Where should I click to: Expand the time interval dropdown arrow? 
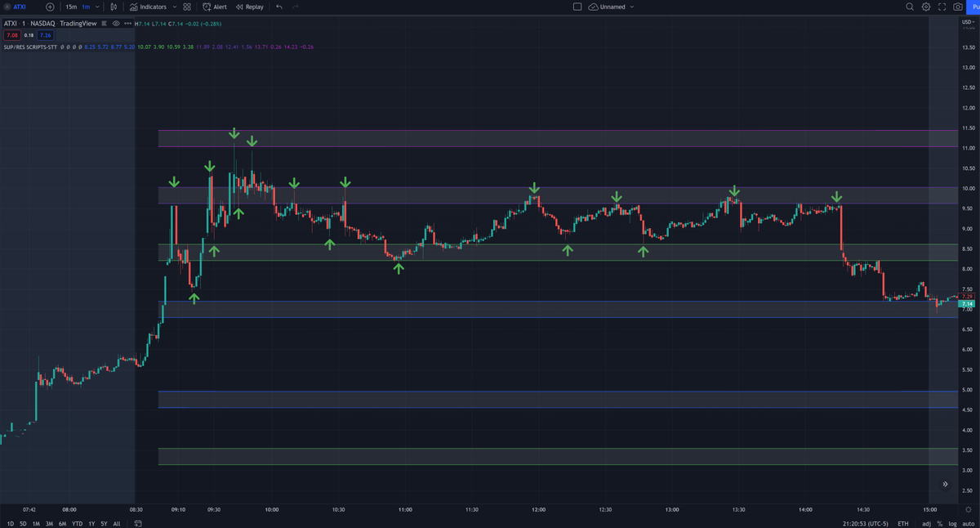(98, 7)
